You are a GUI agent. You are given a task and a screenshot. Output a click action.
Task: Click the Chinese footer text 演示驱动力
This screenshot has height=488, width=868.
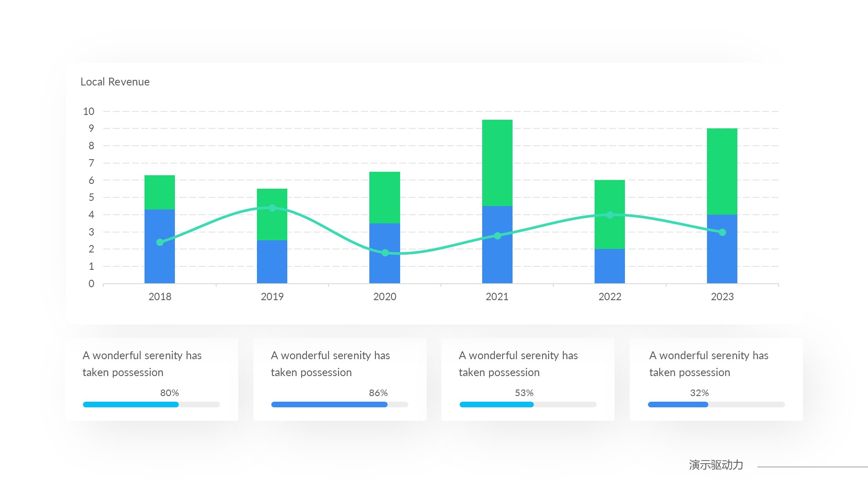716,465
